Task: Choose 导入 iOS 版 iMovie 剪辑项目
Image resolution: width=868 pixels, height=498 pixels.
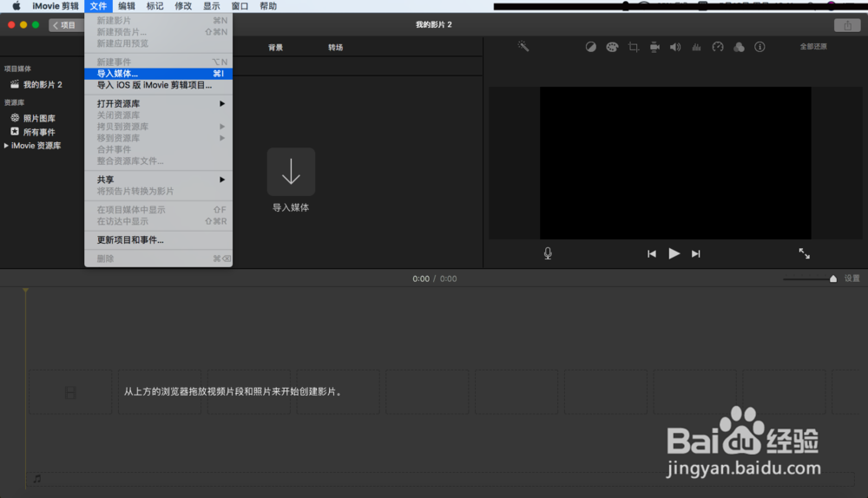Action: pyautogui.click(x=158, y=85)
